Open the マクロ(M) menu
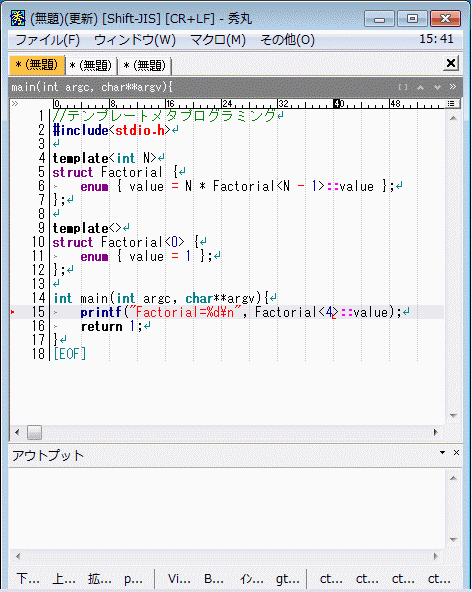This screenshot has width=472, height=592. pos(218,40)
